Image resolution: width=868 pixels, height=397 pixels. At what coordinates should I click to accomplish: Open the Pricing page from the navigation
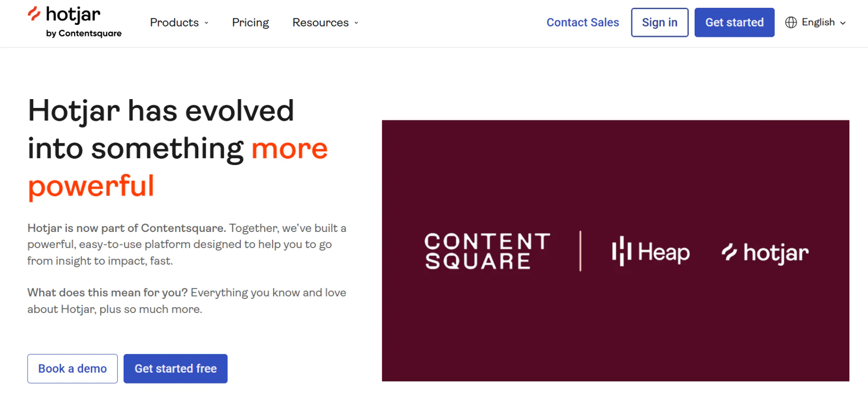(x=250, y=22)
